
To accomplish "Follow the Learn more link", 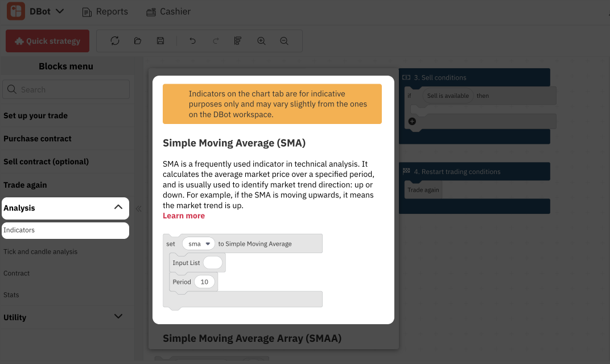I will click(x=184, y=216).
